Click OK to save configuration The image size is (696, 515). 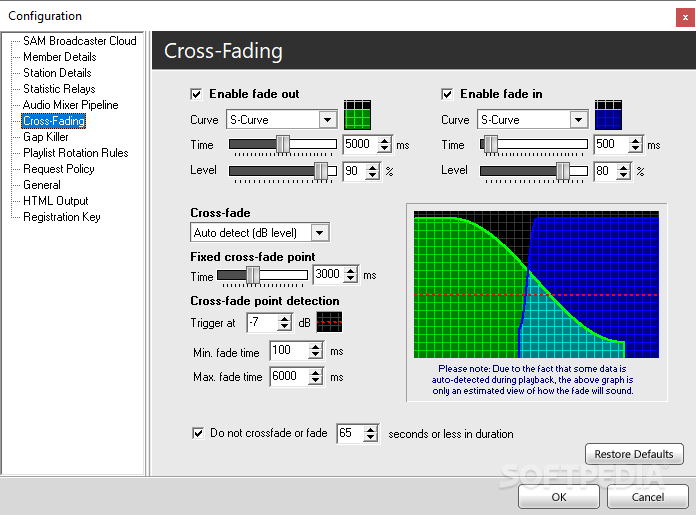[559, 497]
